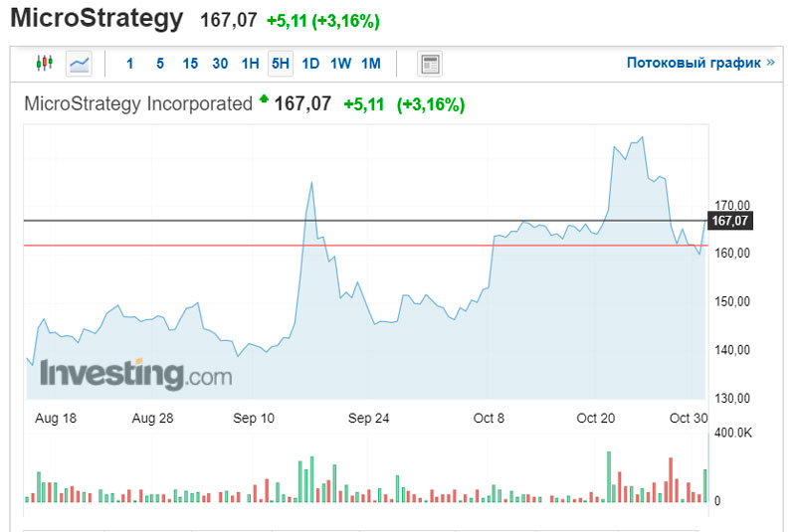
Task: Select the 1W timeframe
Action: click(340, 64)
